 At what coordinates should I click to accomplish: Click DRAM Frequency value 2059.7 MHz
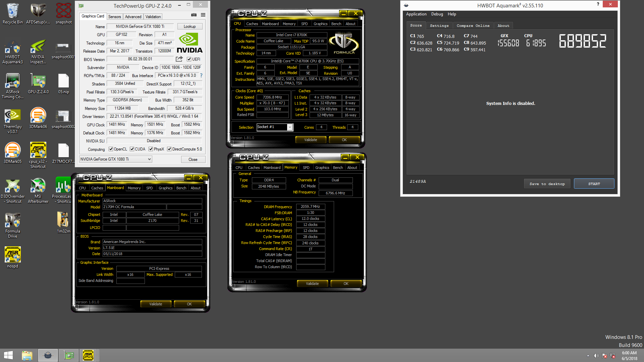[x=311, y=207]
